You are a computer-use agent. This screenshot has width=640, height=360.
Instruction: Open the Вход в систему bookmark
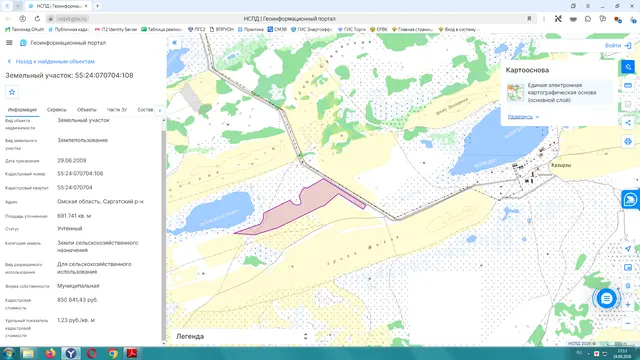click(x=458, y=29)
